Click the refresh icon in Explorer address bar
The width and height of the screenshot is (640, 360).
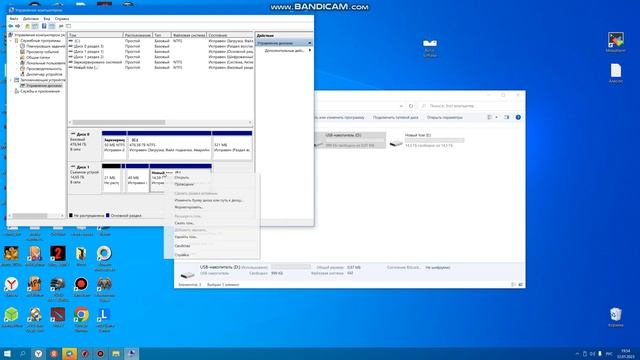[411, 106]
